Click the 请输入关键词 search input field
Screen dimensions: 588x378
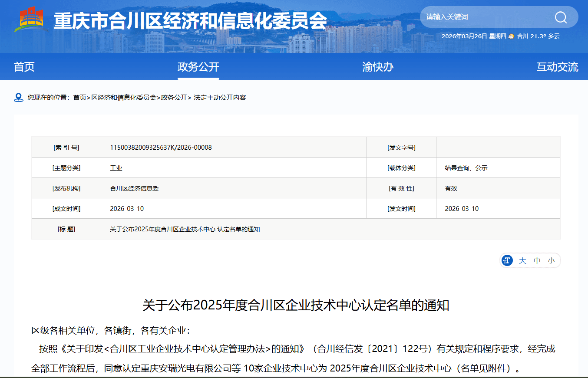pyautogui.click(x=478, y=17)
